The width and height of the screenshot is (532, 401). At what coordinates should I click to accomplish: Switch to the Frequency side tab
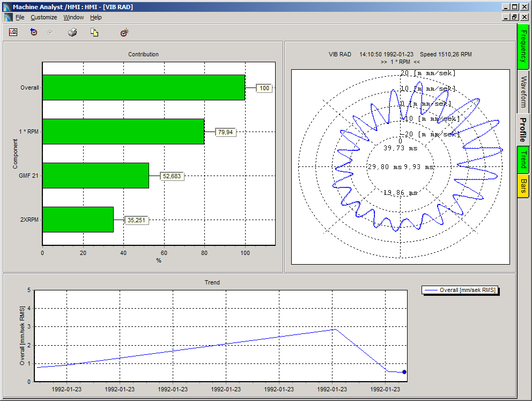tap(523, 47)
